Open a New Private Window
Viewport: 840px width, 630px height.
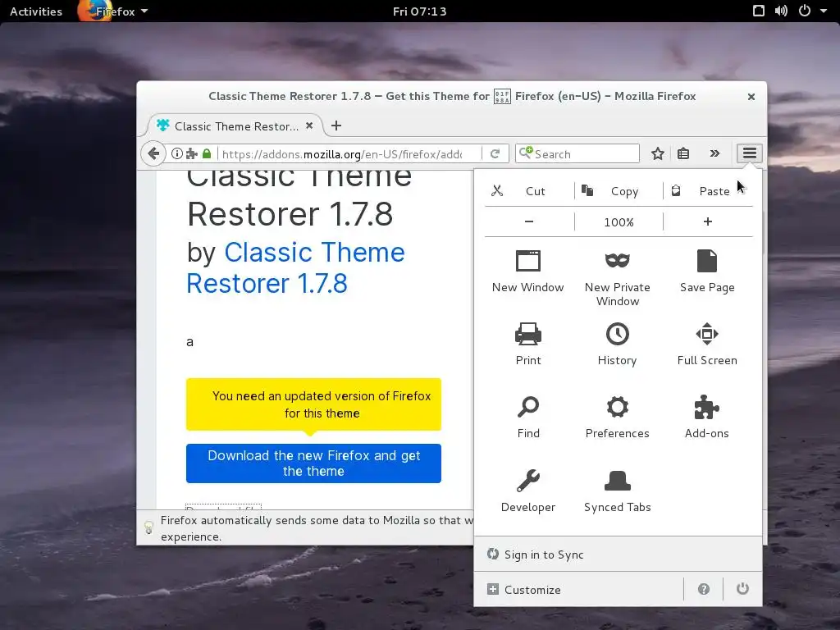tap(618, 277)
